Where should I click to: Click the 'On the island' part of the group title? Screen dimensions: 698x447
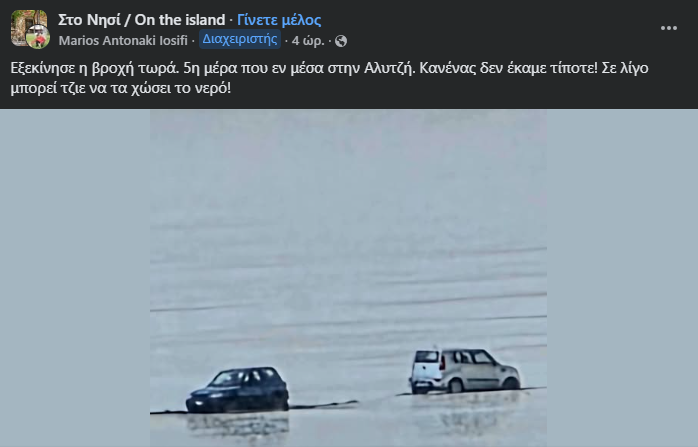180,20
